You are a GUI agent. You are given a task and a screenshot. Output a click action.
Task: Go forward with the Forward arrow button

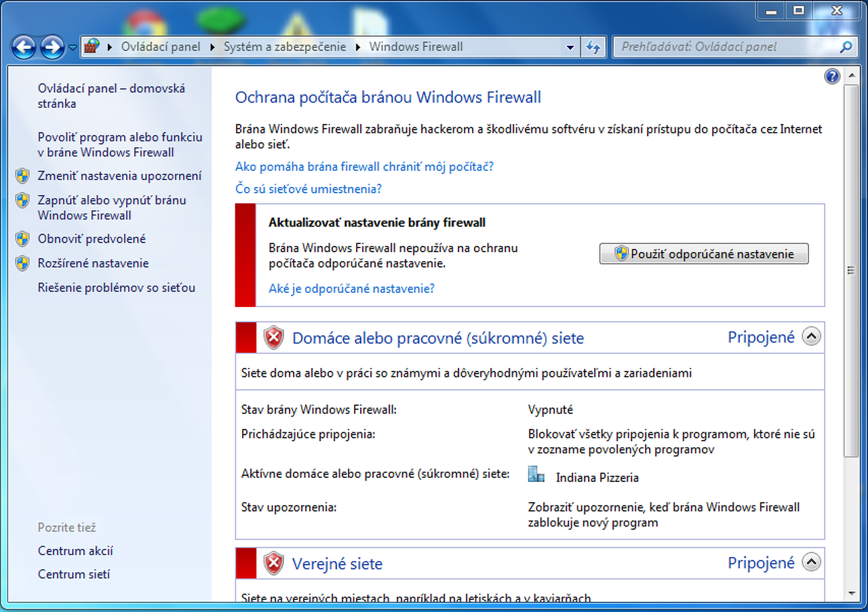point(52,47)
